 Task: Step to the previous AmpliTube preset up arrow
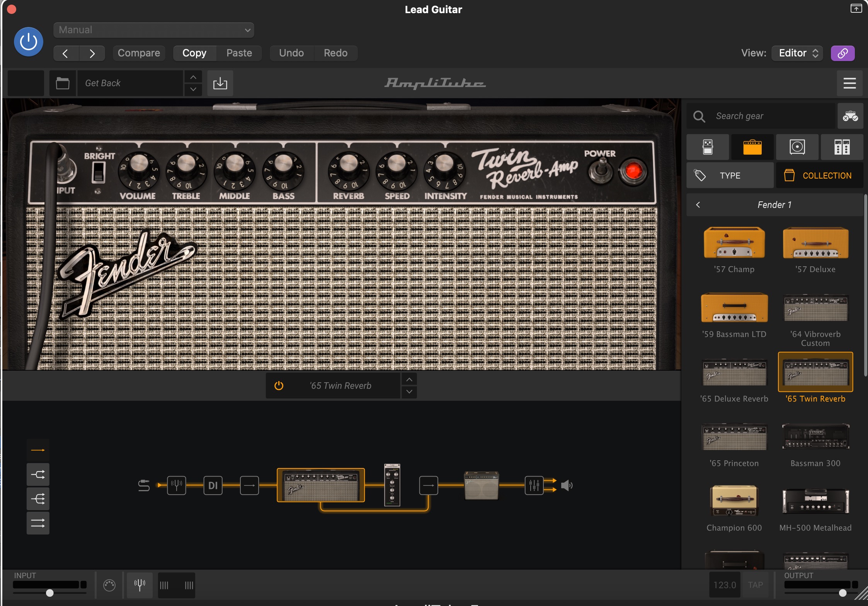(x=193, y=77)
